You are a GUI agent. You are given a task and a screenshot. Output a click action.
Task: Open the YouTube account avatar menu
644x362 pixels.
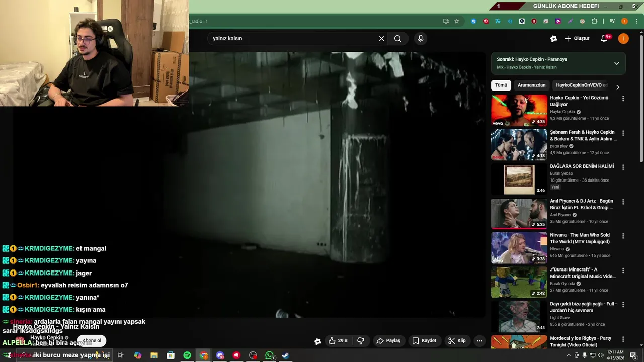click(x=623, y=39)
